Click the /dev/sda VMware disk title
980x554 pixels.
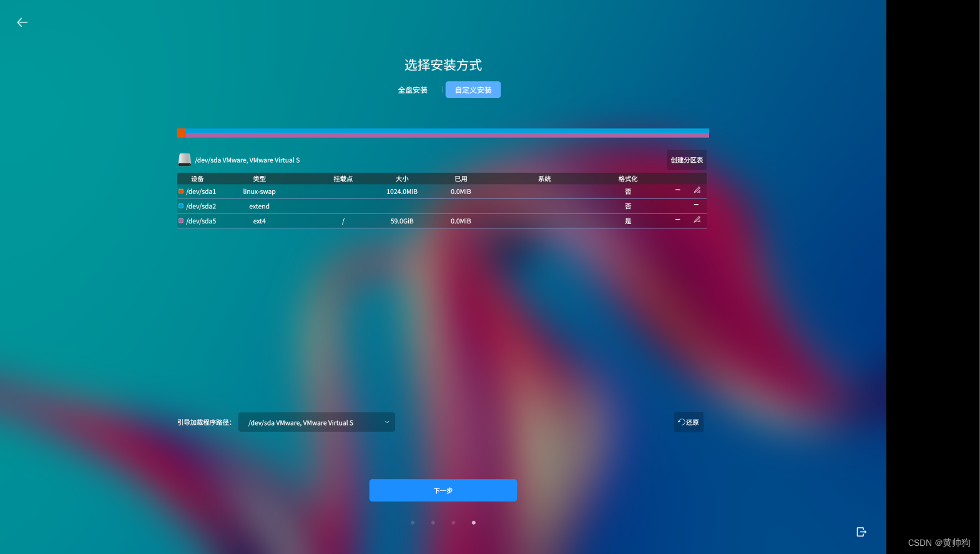pyautogui.click(x=247, y=160)
